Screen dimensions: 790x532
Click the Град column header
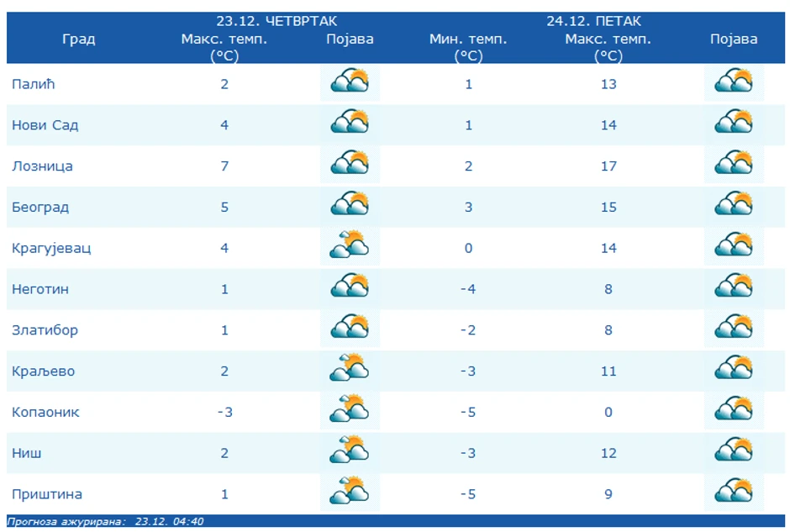(x=79, y=39)
